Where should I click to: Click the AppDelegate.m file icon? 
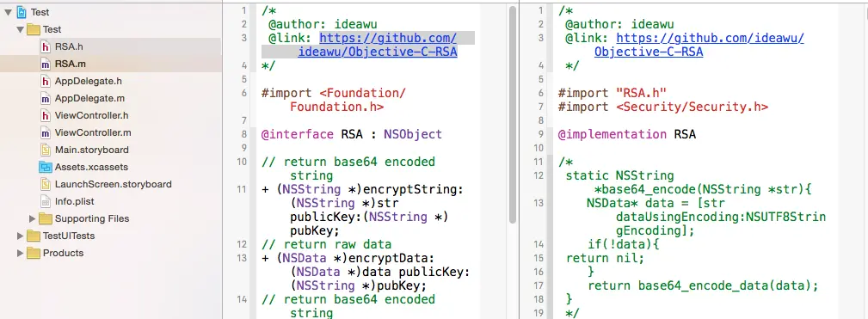pyautogui.click(x=46, y=98)
